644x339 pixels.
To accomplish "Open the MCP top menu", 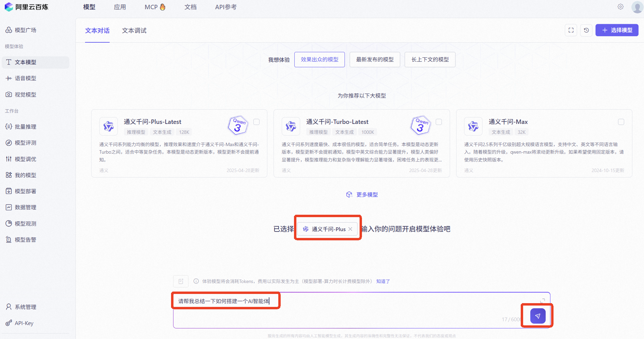I will point(155,7).
